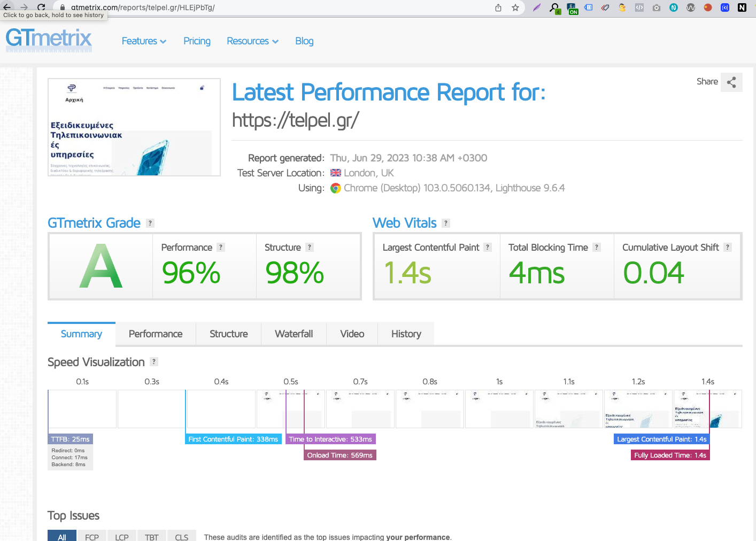756x541 pixels.
Task: Click the Time to Interactive: 533ms marker
Action: tap(330, 439)
